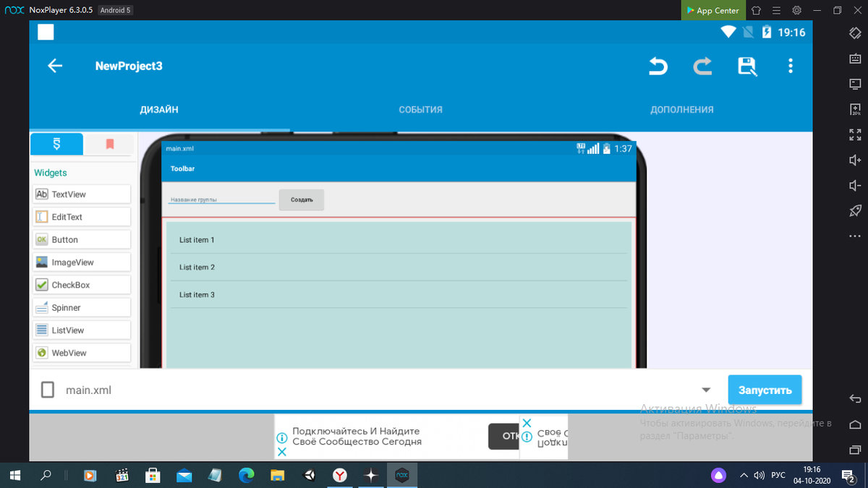The height and width of the screenshot is (488, 868).
Task: Pick the ImageView widget
Action: point(82,262)
